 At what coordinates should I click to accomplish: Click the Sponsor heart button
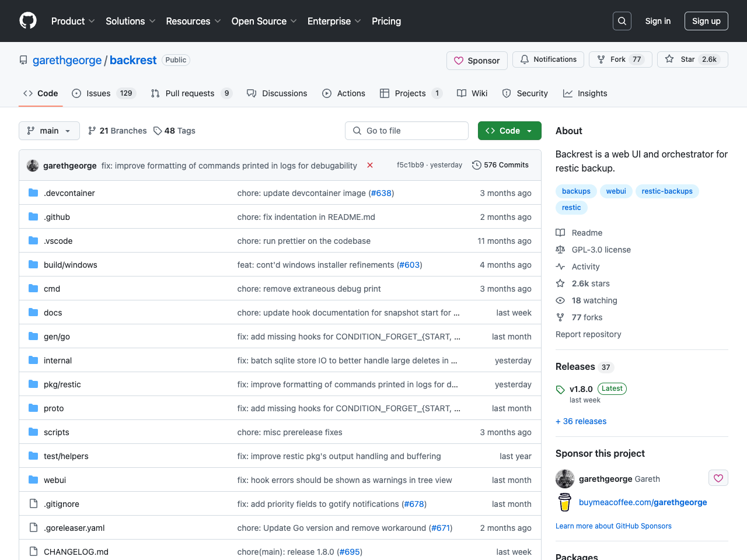pyautogui.click(x=477, y=61)
